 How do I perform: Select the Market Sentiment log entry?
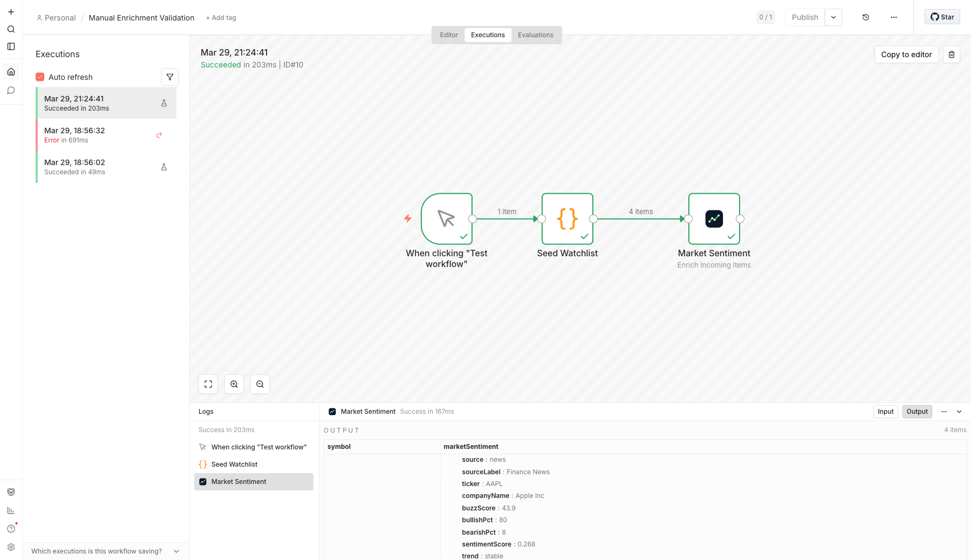point(254,482)
